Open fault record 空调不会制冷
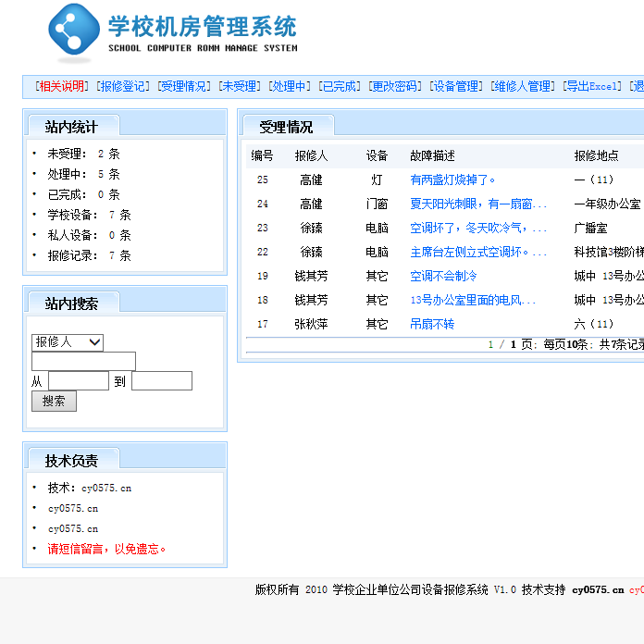 pyautogui.click(x=443, y=276)
